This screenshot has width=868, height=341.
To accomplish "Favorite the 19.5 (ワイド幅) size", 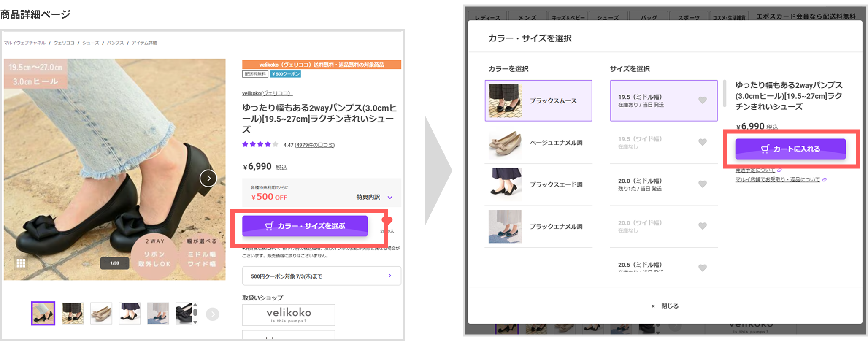I will pos(702,142).
